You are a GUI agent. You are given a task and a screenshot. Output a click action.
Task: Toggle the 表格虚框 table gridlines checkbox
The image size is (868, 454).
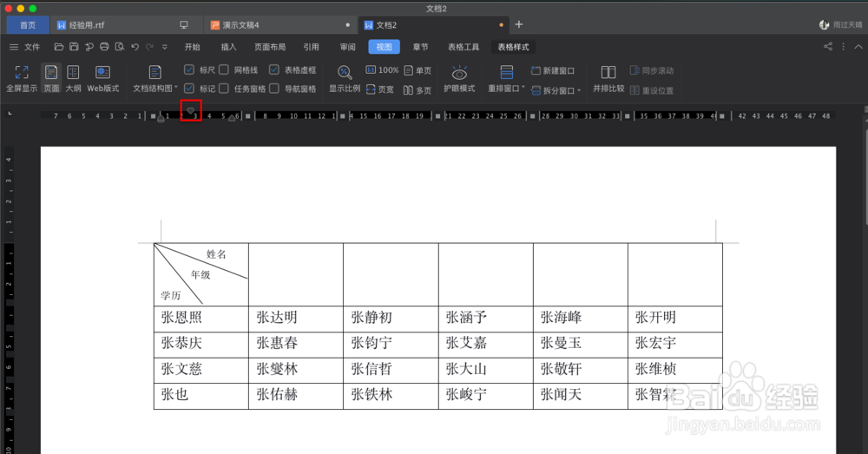pyautogui.click(x=274, y=69)
